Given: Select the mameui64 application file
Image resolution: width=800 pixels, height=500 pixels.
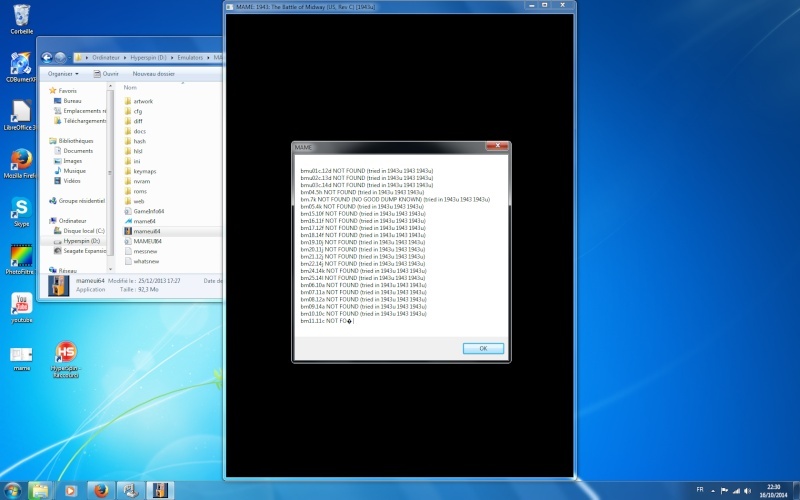Looking at the screenshot, I should (142, 231).
